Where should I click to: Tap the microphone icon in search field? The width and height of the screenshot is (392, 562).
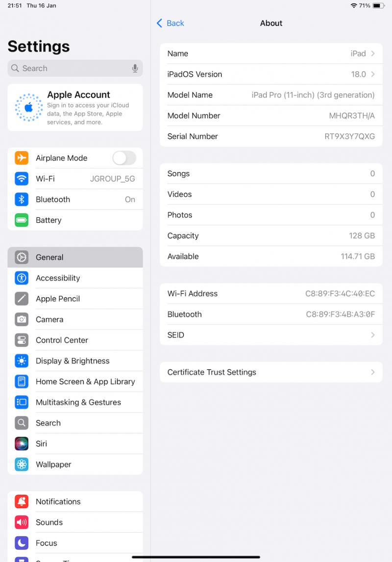click(135, 68)
